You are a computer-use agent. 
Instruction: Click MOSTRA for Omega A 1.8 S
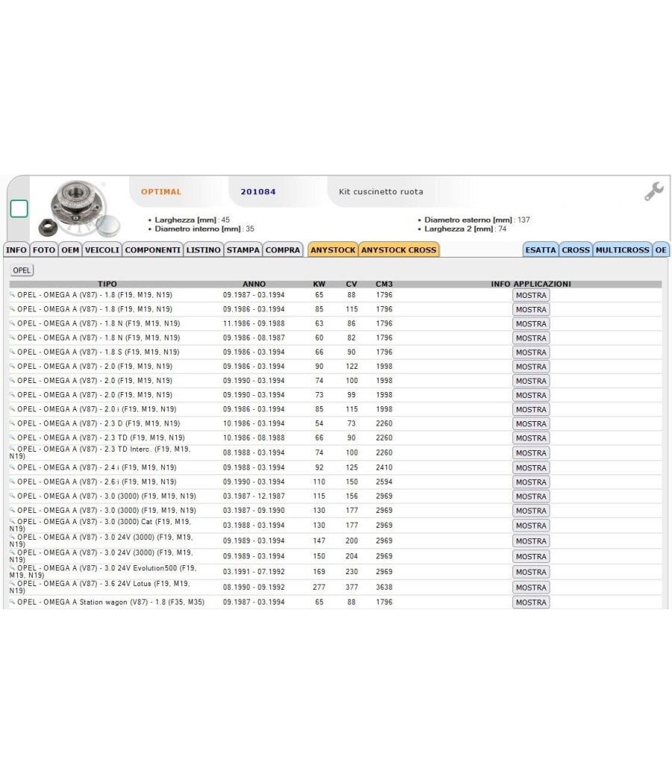coord(531,352)
